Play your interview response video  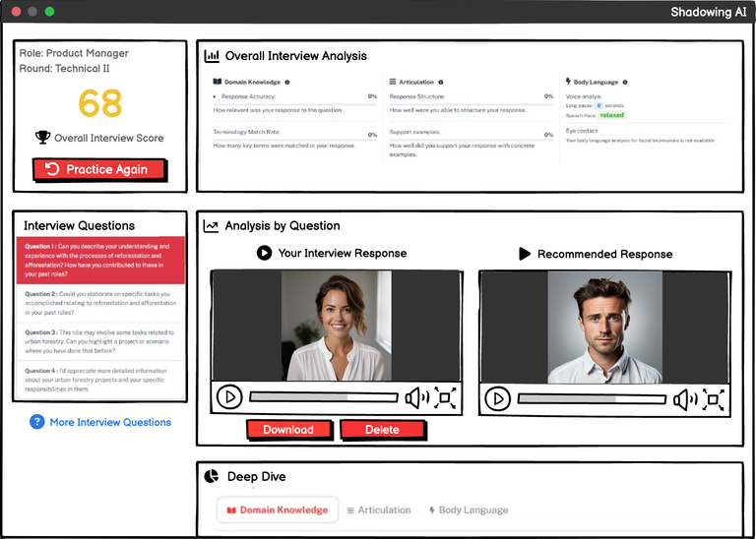(229, 397)
